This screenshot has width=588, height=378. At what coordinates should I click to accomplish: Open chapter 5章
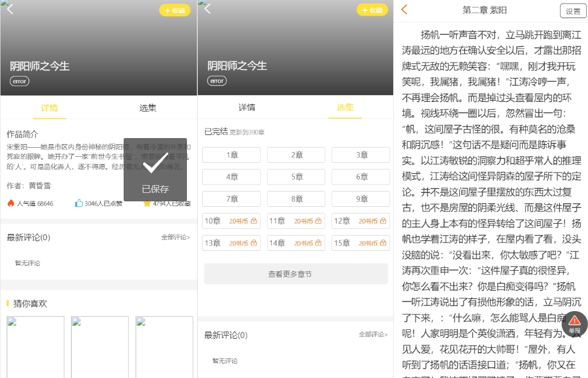click(296, 177)
